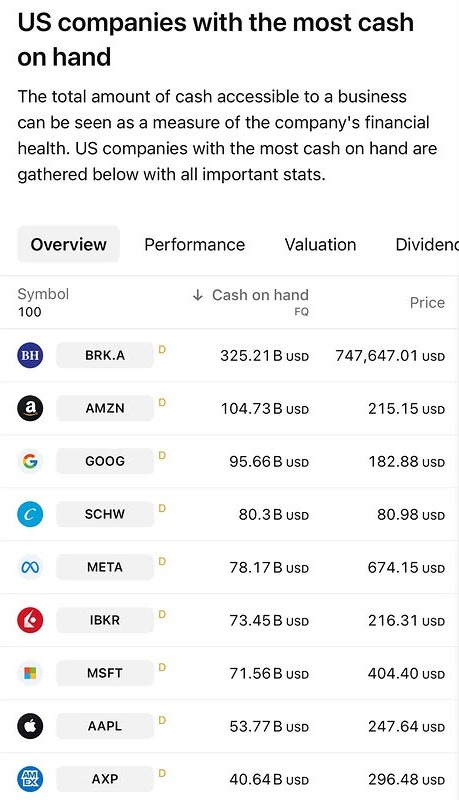This screenshot has width=459, height=800.
Task: Click the Amazon logo icon
Action: [x=30, y=408]
